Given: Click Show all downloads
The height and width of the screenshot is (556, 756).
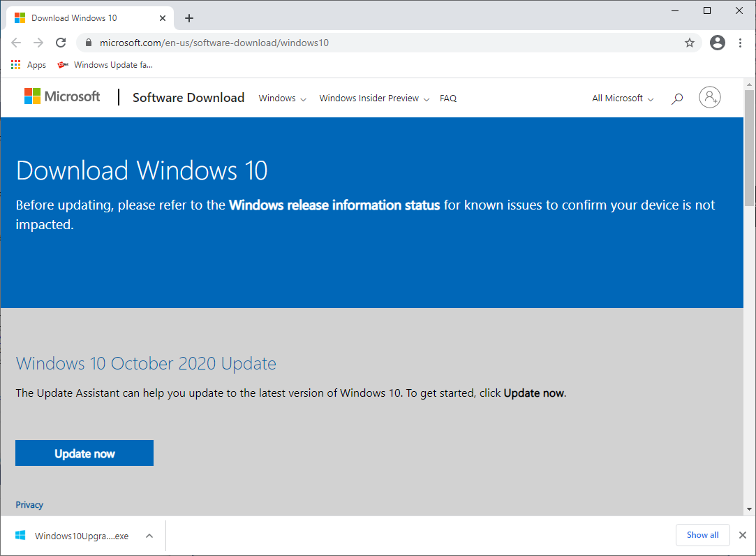Looking at the screenshot, I should (x=702, y=535).
